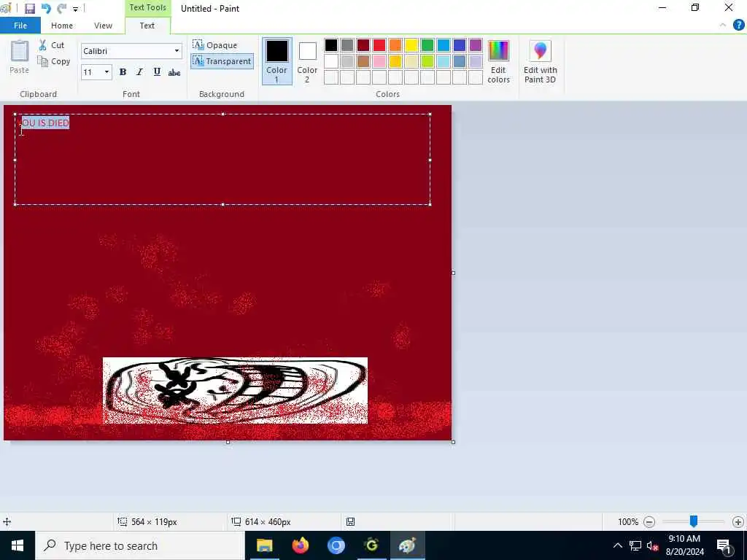Toggle Bold formatting
The width and height of the screenshot is (747, 560).
click(123, 72)
